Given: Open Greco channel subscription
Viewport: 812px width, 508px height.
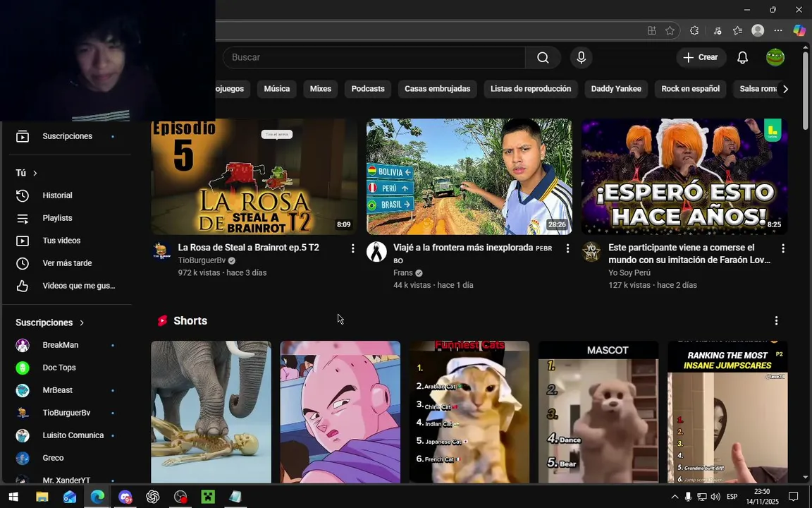Looking at the screenshot, I should 68,458.
